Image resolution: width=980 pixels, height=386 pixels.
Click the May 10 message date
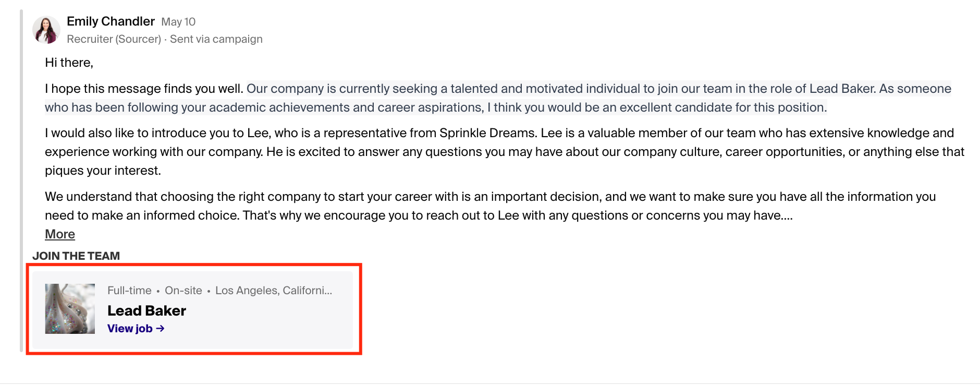tap(178, 22)
